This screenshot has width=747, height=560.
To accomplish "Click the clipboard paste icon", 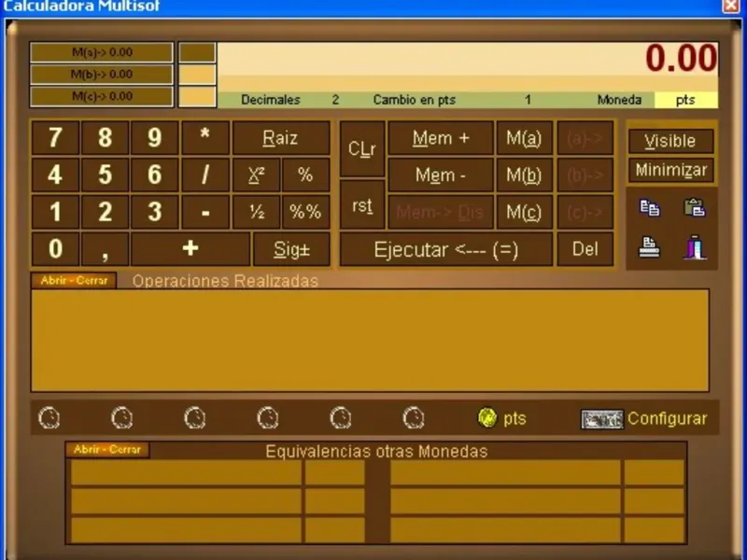I will (695, 208).
